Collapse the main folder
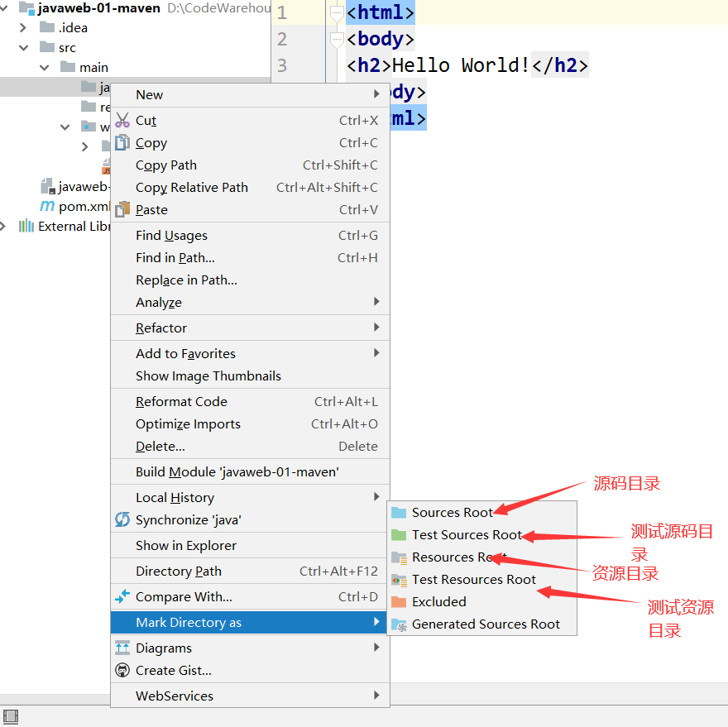The width and height of the screenshot is (728, 727). click(x=44, y=68)
